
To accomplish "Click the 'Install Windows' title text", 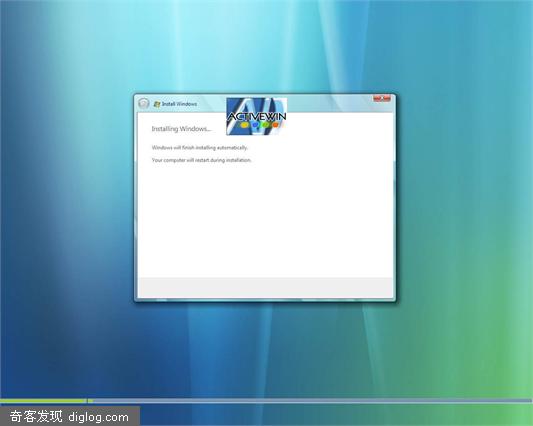I will pos(179,104).
